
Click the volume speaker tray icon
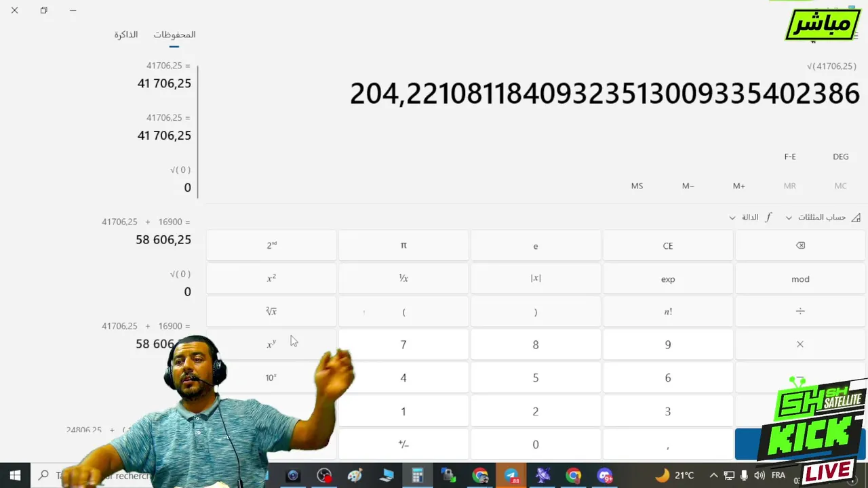[759, 476]
